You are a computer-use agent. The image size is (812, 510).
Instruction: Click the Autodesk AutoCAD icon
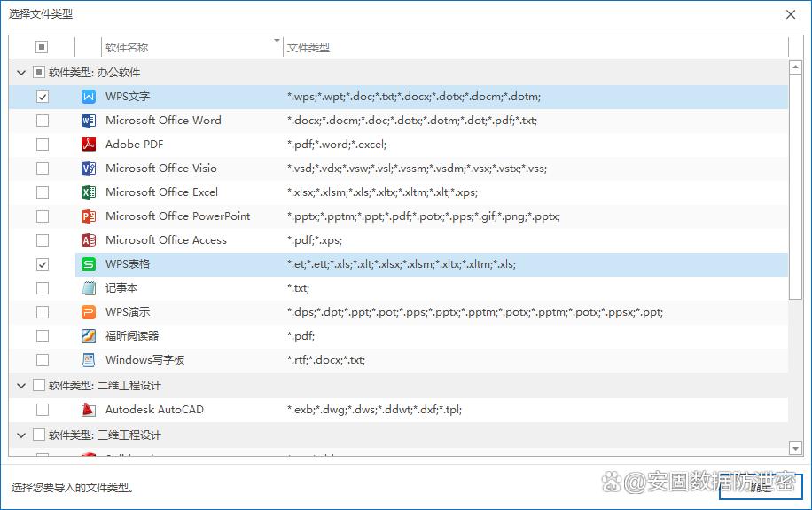89,410
